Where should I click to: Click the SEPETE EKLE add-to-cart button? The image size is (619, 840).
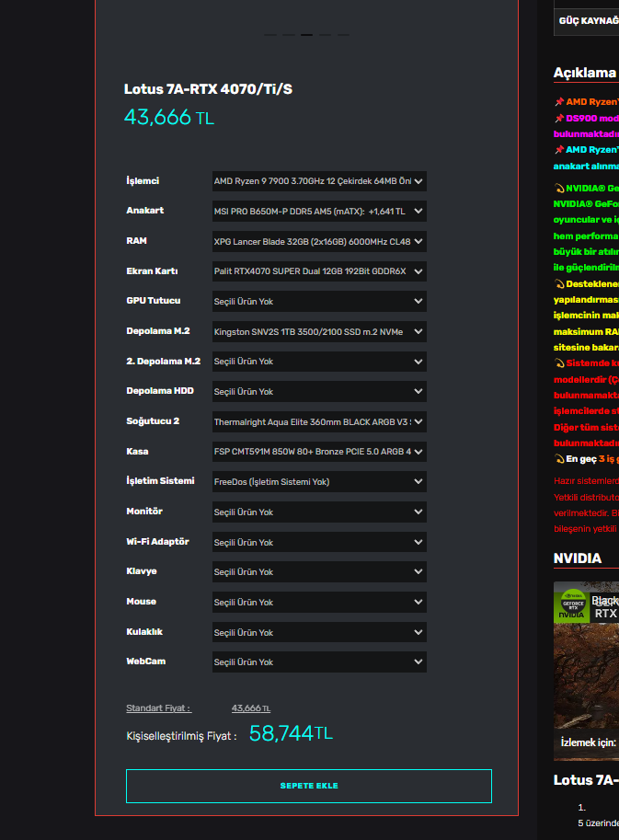(x=309, y=786)
